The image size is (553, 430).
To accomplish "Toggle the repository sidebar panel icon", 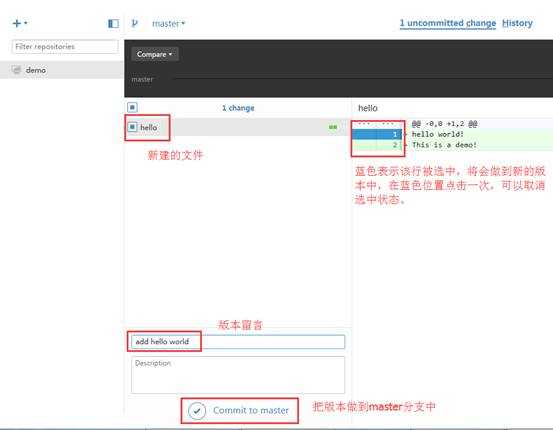I will (113, 24).
